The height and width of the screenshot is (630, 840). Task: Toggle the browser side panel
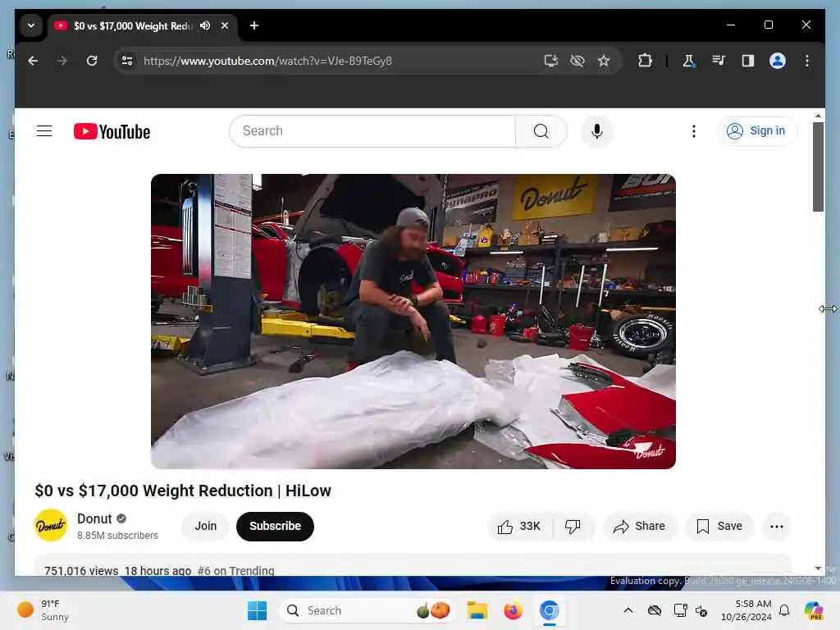click(x=748, y=61)
